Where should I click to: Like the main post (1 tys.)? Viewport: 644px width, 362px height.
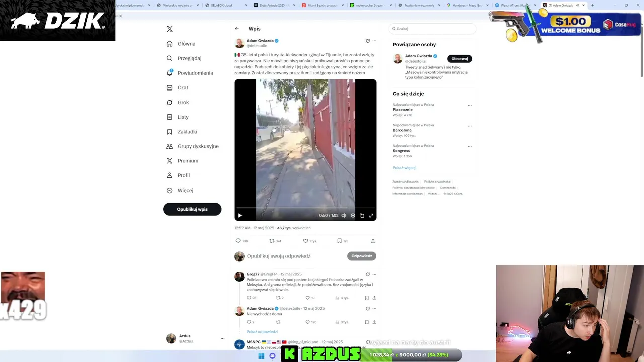point(309,241)
